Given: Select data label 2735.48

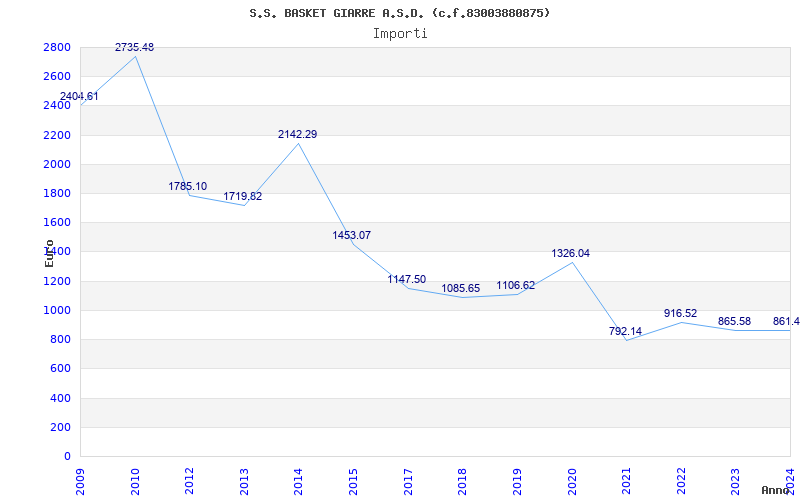Looking at the screenshot, I should pos(134,47).
